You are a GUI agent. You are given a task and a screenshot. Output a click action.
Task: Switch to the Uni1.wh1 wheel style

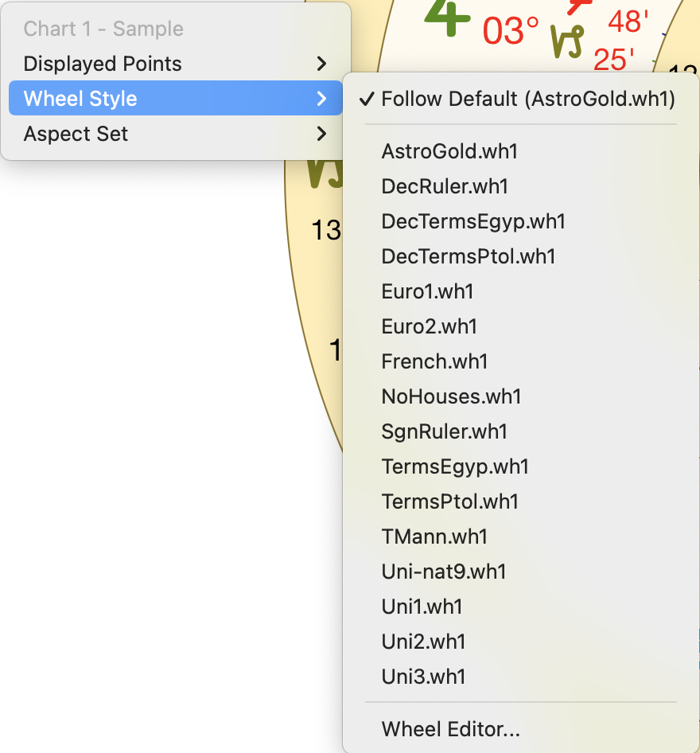pyautogui.click(x=422, y=607)
